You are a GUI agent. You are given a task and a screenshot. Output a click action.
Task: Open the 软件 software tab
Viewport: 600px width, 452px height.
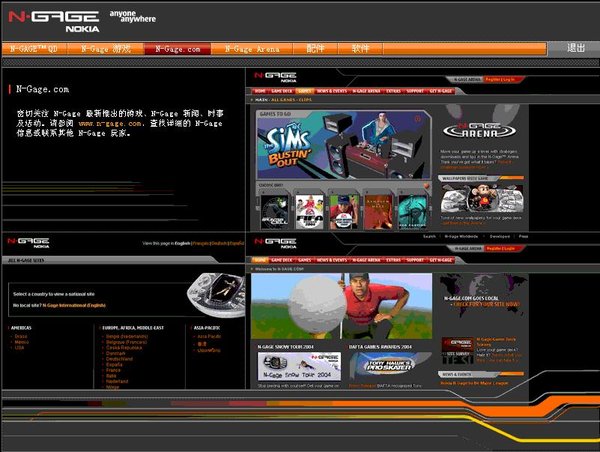[x=360, y=48]
